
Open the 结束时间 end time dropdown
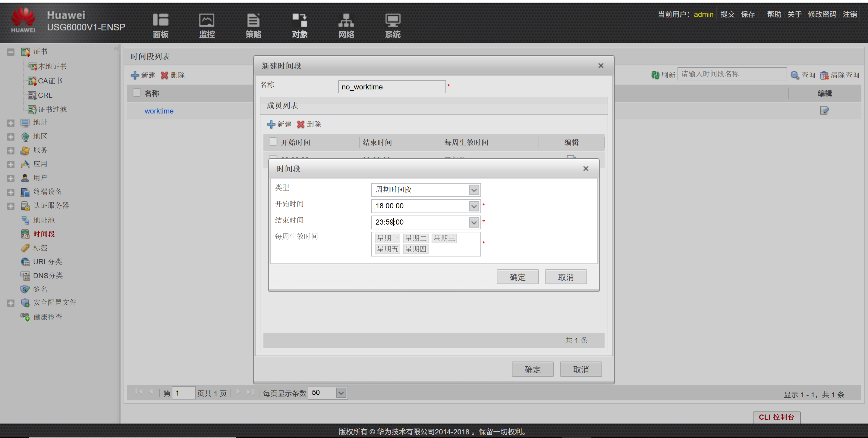474,222
